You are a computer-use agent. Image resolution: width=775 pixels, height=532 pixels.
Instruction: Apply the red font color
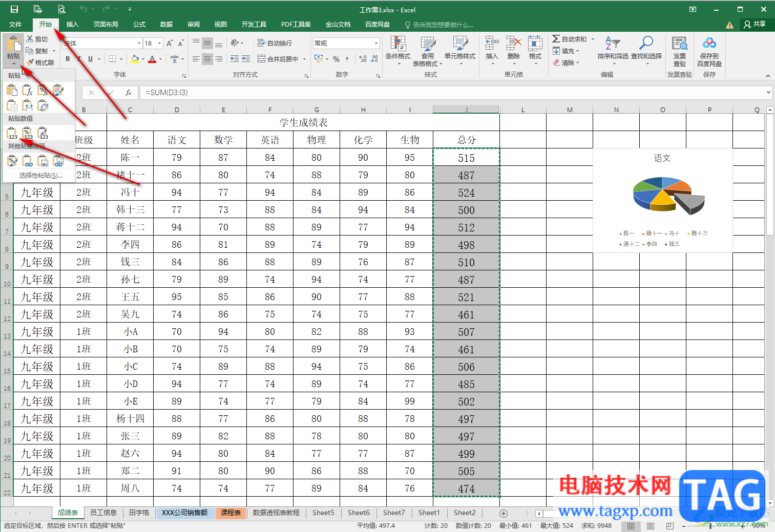(x=152, y=59)
